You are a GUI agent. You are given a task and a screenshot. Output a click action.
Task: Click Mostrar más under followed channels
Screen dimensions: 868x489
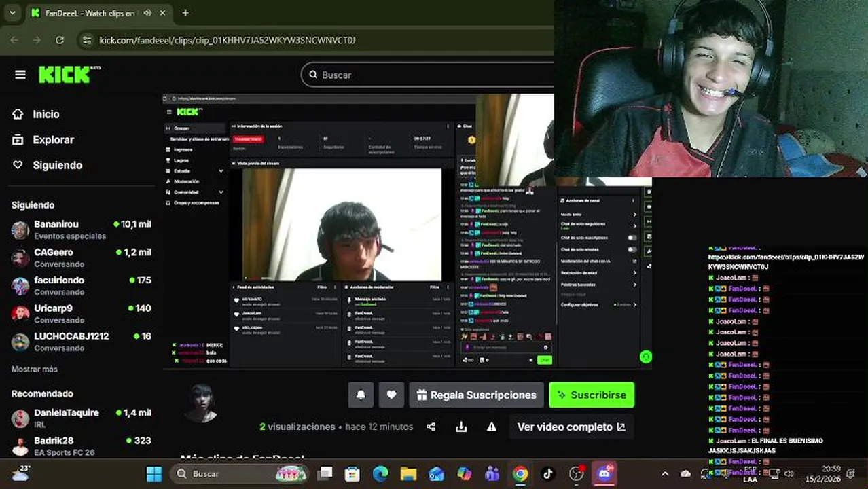click(35, 369)
